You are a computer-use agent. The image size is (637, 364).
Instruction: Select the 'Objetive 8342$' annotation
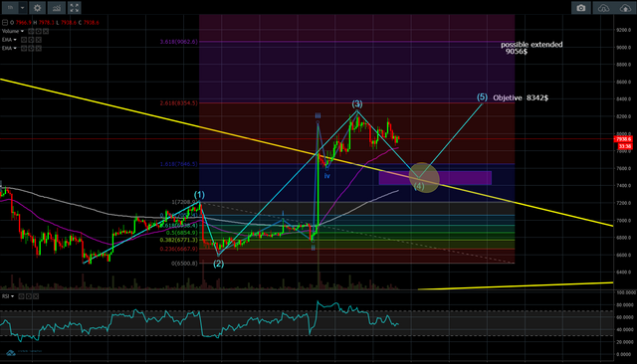[x=521, y=97]
